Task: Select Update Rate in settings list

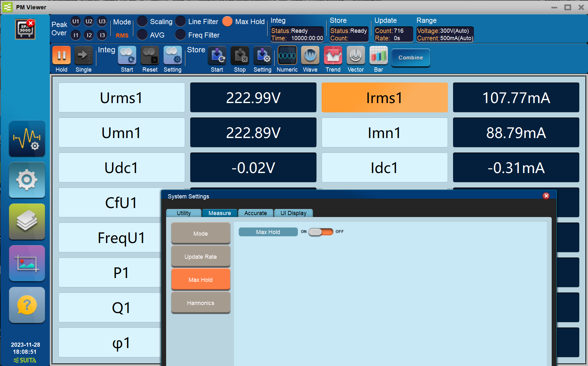Action: click(x=200, y=257)
